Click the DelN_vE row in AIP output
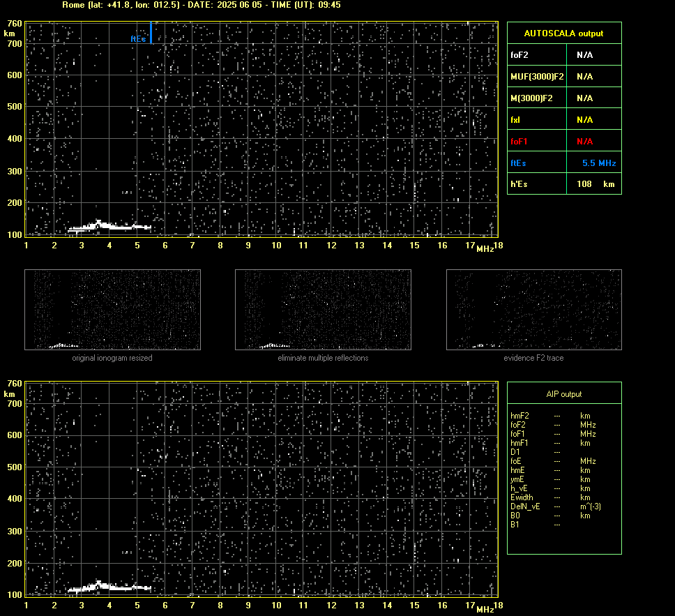Image resolution: width=675 pixels, height=616 pixels. coord(555,506)
